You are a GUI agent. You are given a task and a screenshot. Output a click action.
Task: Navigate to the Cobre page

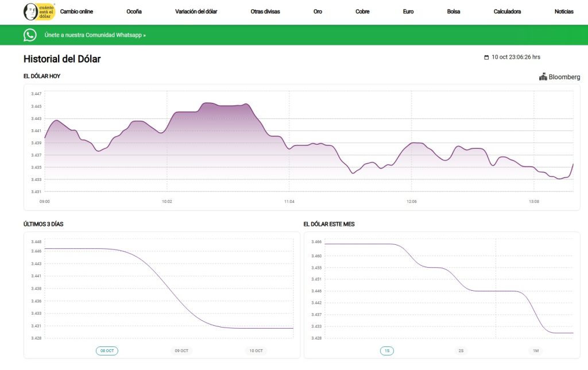(362, 11)
